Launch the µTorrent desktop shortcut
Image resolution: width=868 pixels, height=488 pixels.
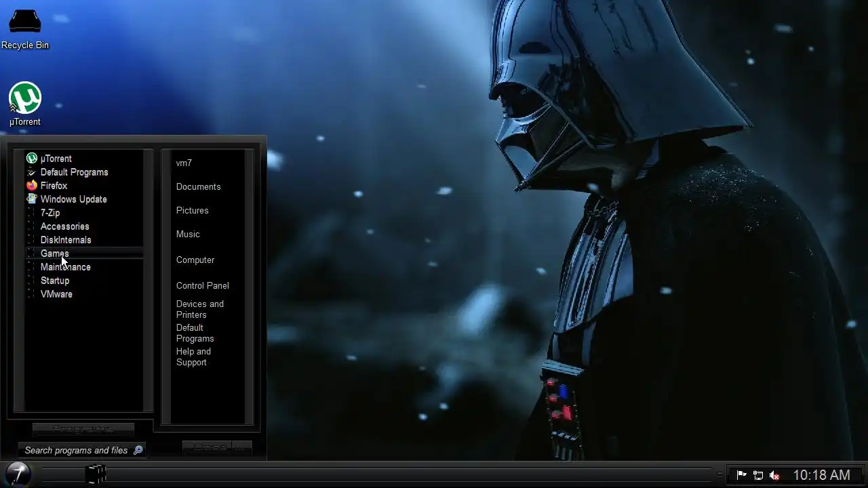25,104
